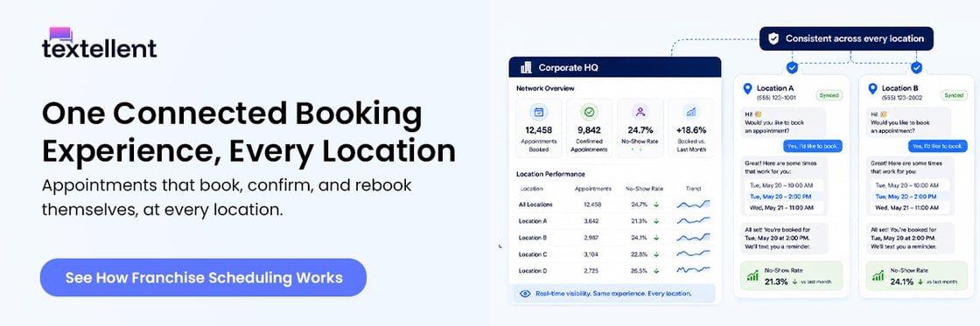
Task: Click the eye icon beside Real-time visibility
Action: [525, 294]
